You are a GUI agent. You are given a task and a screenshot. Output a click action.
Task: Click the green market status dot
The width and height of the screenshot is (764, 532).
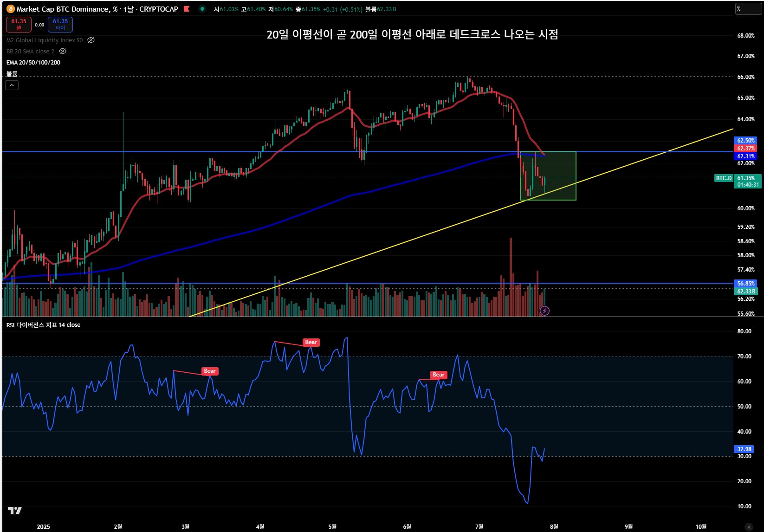202,9
